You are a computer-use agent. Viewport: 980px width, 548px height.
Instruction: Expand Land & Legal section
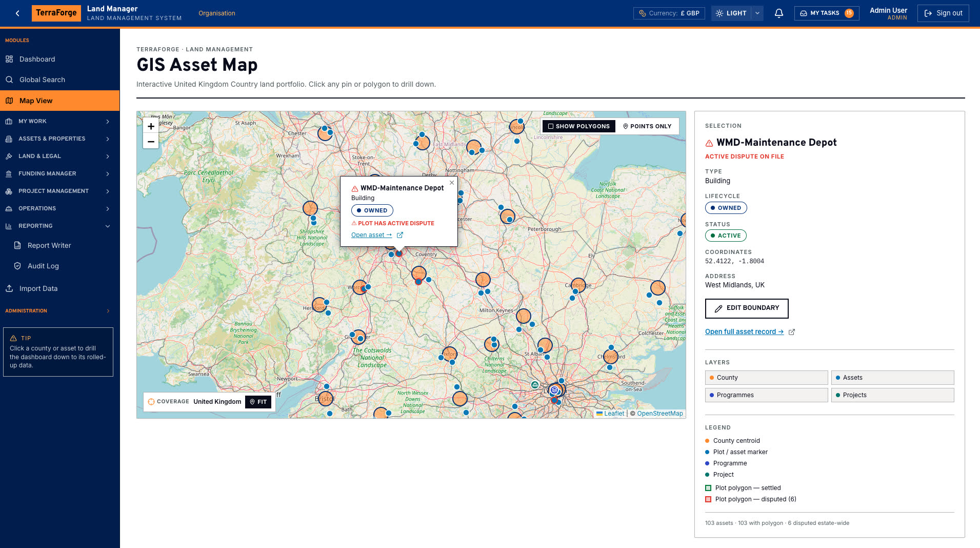(59, 156)
